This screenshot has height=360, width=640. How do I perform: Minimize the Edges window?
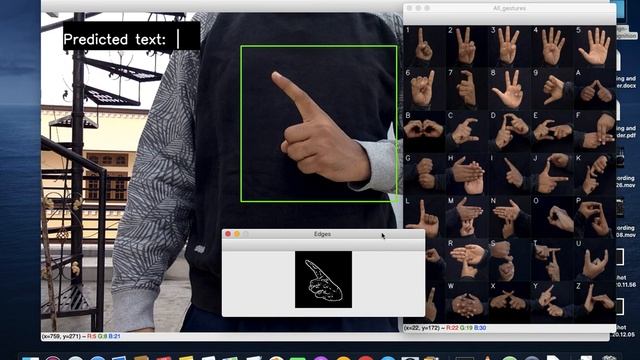point(237,234)
